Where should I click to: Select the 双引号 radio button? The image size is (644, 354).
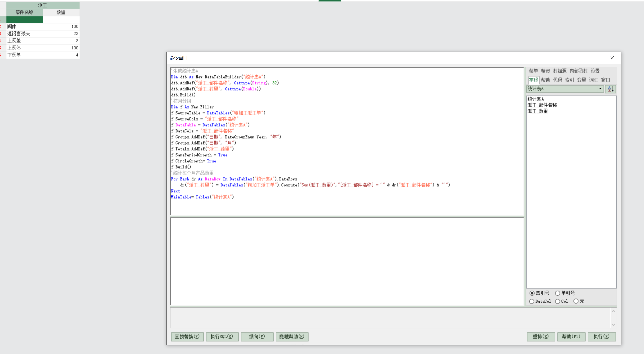(539, 293)
